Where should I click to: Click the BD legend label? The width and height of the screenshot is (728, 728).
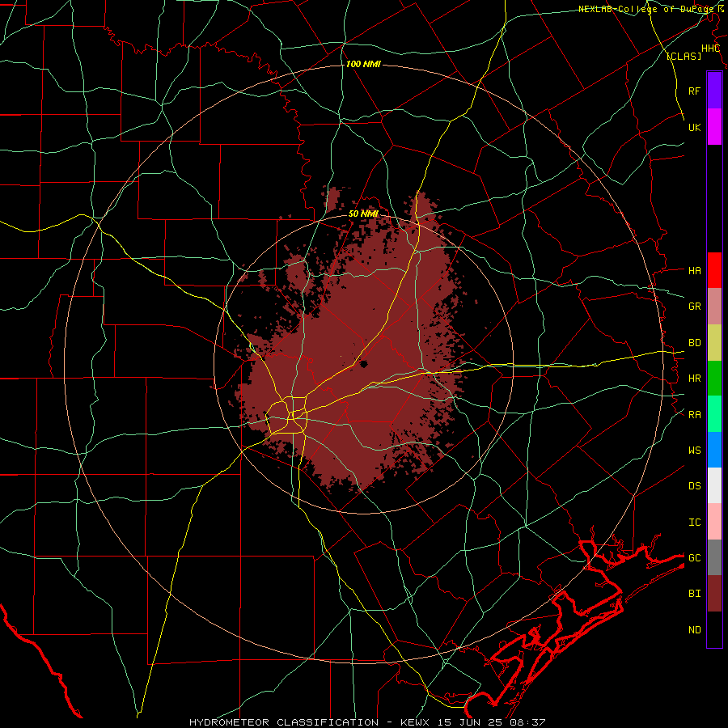tap(694, 343)
